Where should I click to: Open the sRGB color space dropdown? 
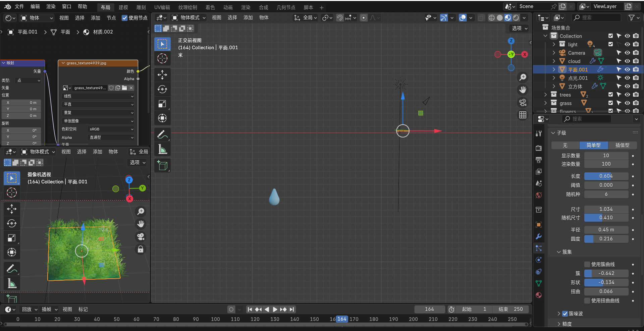pyautogui.click(x=111, y=129)
